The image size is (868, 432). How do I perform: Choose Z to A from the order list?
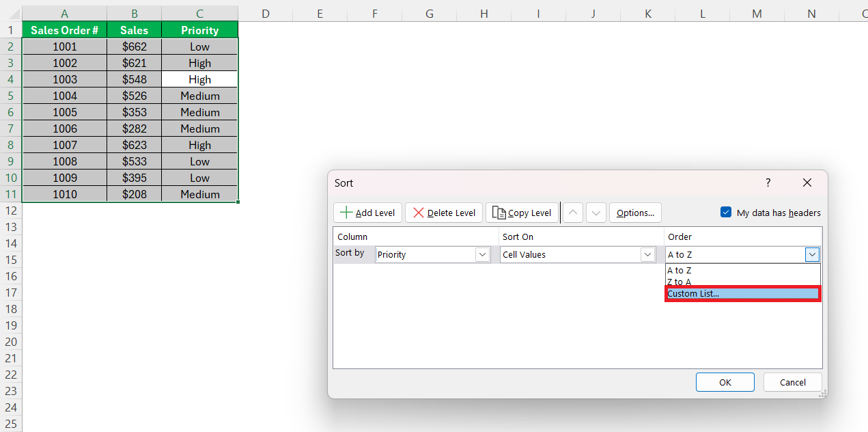pos(742,282)
